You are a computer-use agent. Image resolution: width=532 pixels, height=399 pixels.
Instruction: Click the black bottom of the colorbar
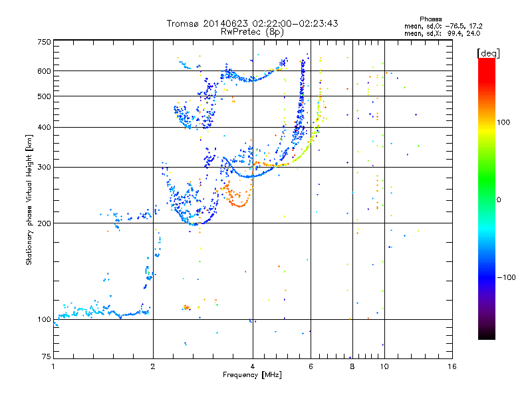(x=487, y=334)
